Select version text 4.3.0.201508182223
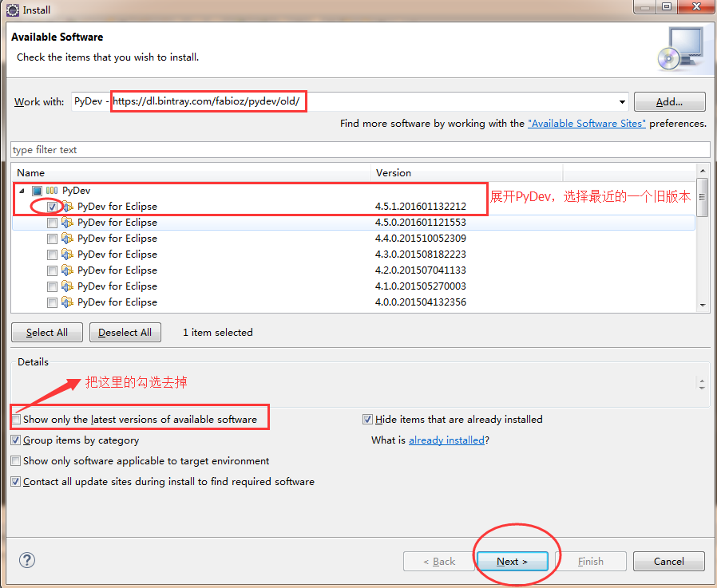Viewport: 717px width, 588px height. point(421,255)
